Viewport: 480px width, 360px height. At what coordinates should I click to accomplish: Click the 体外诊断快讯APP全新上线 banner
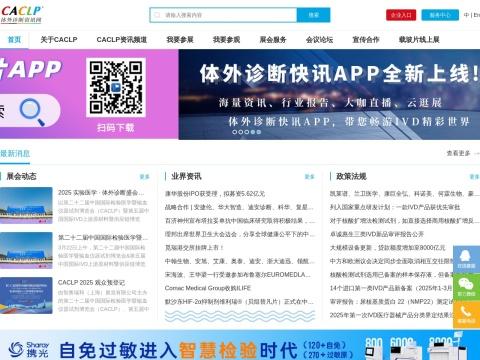(329, 94)
